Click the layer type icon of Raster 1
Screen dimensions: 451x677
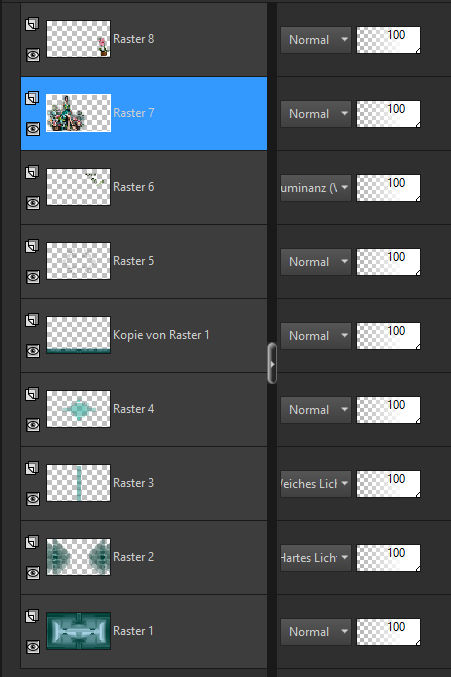tap(32, 616)
